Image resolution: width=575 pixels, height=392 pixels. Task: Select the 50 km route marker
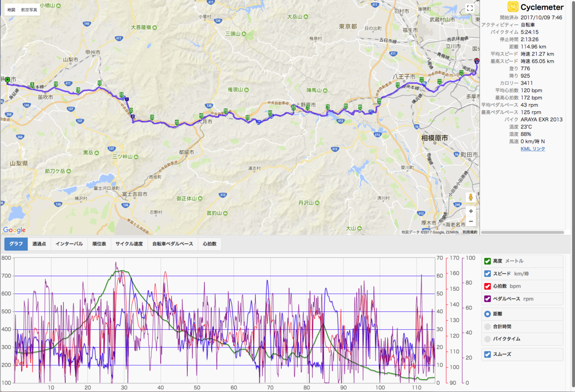pos(225,111)
